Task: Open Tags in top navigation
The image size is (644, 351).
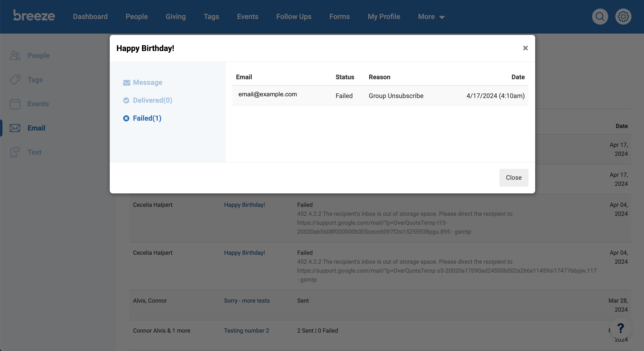Action: point(211,17)
